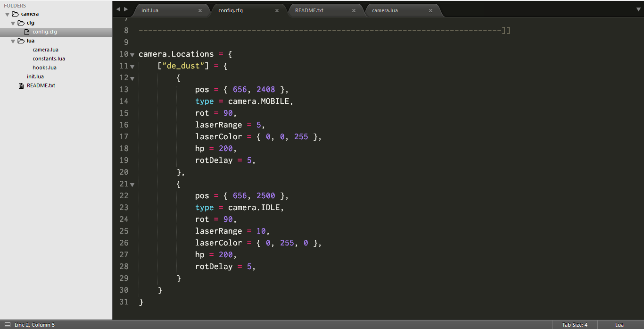
Task: Collapse the camera root folder
Action: point(8,14)
